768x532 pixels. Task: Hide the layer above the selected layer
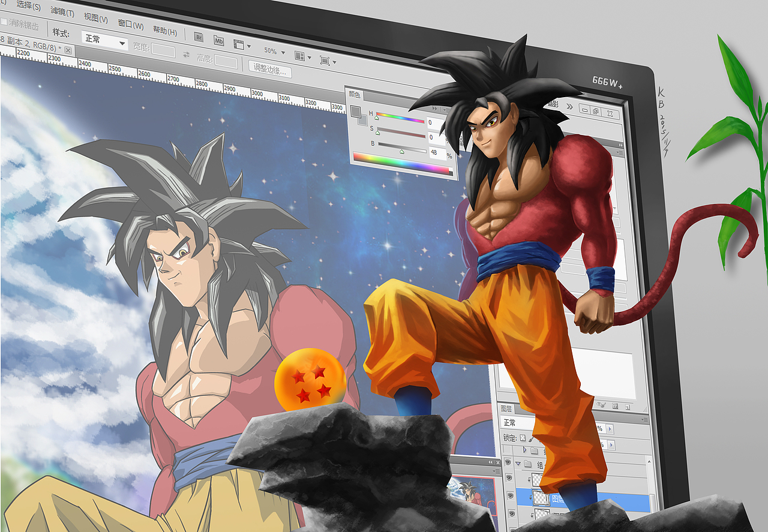pos(509,477)
